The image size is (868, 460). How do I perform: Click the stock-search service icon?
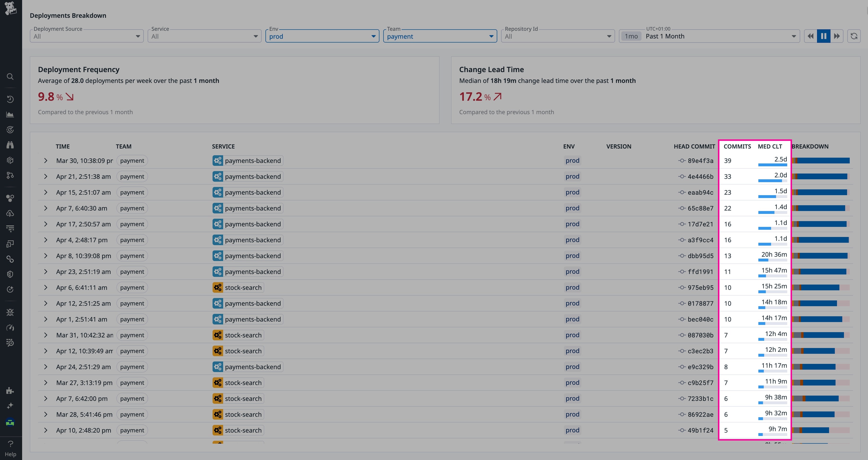coord(218,287)
